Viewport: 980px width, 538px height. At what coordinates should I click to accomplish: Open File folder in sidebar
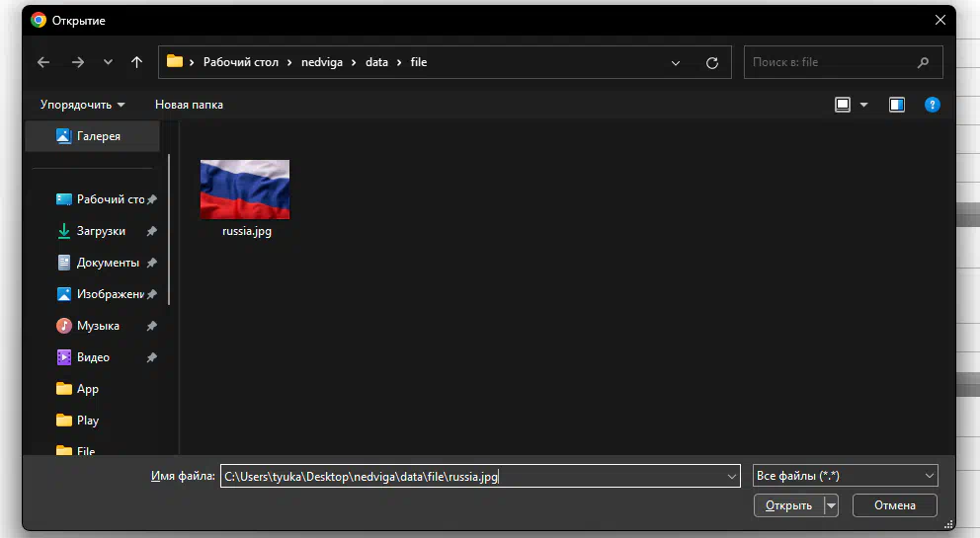(x=76, y=450)
